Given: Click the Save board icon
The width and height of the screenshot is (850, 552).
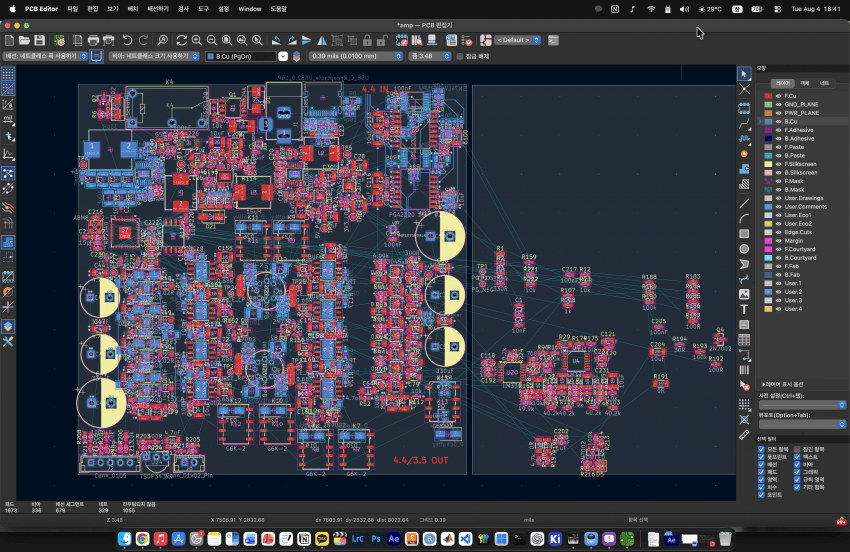Looking at the screenshot, I should coord(40,40).
